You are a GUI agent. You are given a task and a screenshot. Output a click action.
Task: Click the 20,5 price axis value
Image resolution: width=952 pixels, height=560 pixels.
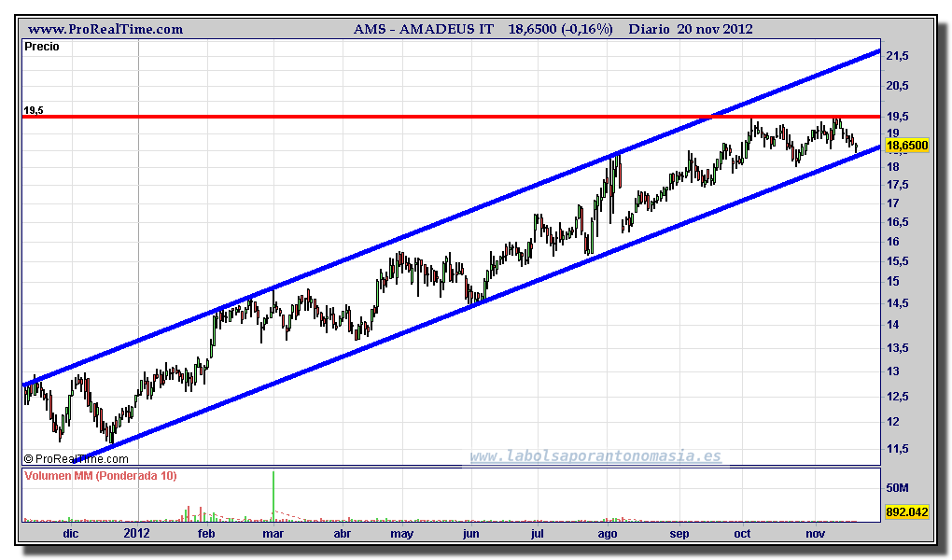pos(897,86)
